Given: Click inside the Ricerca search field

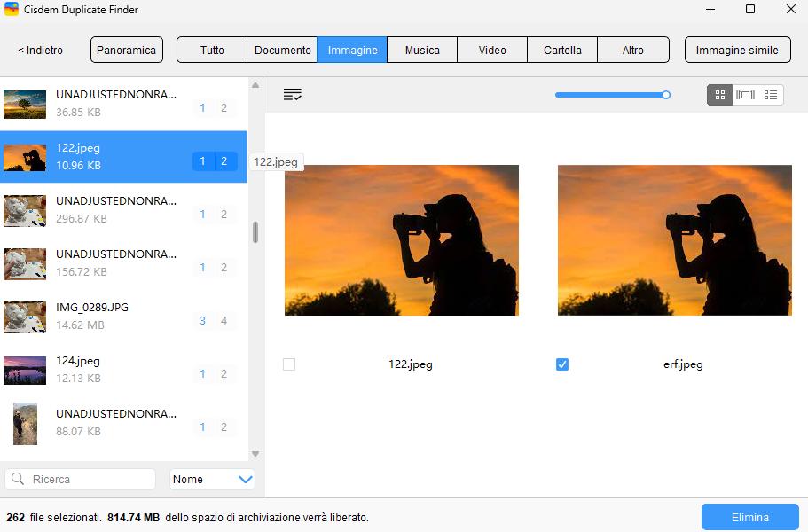Looking at the screenshot, I should point(84,479).
